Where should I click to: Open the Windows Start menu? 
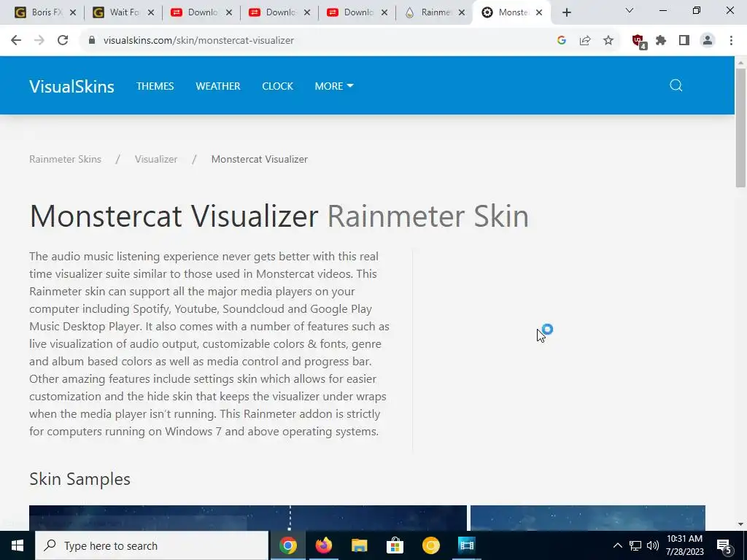(x=18, y=545)
